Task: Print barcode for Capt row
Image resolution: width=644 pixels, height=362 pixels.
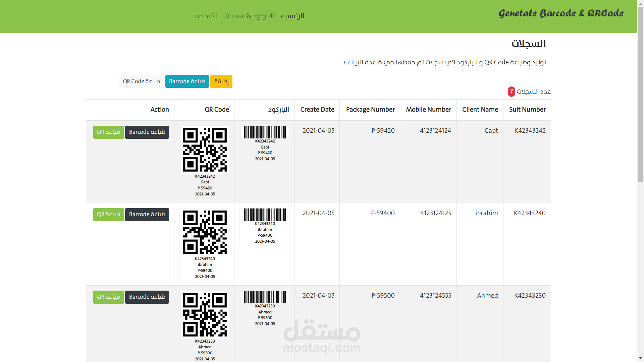Action: click(147, 132)
